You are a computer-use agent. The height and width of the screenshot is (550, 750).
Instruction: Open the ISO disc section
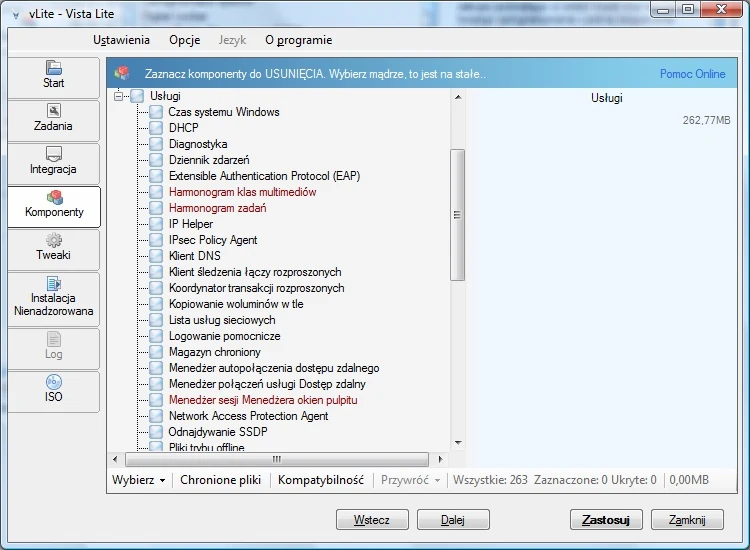point(54,390)
